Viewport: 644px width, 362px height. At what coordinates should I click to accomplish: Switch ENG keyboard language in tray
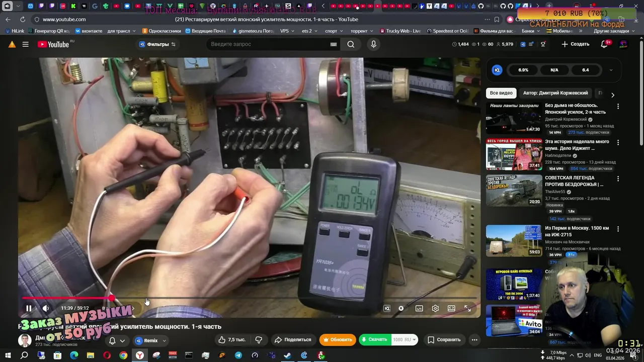(x=598, y=355)
